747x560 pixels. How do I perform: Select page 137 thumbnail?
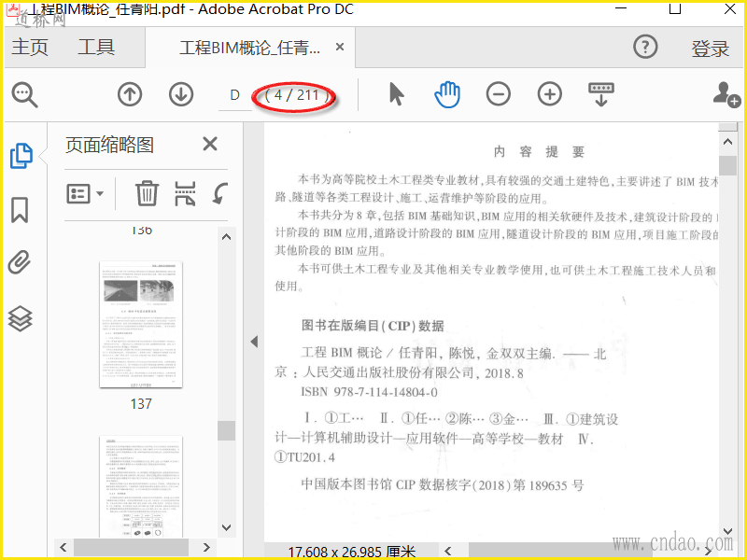pos(141,324)
